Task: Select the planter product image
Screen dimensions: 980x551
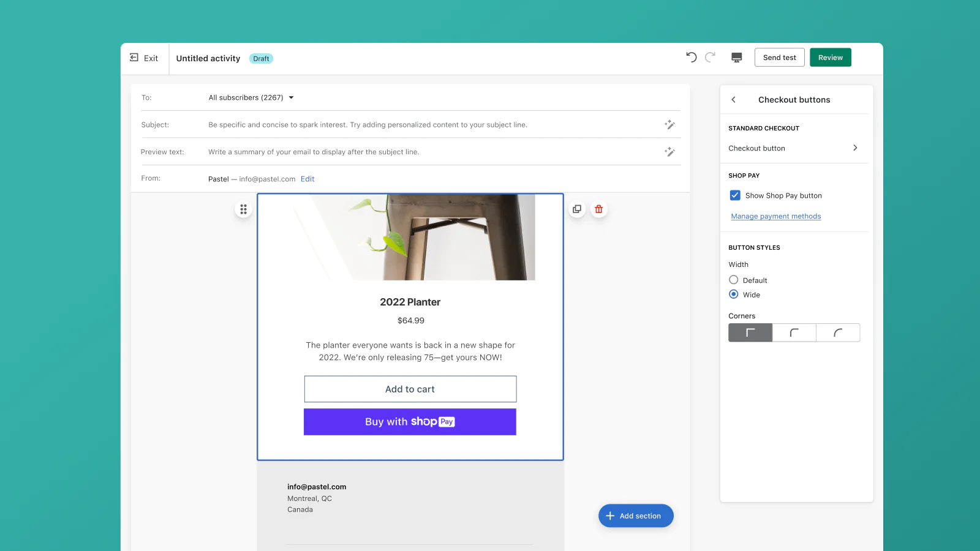Action: (410, 238)
